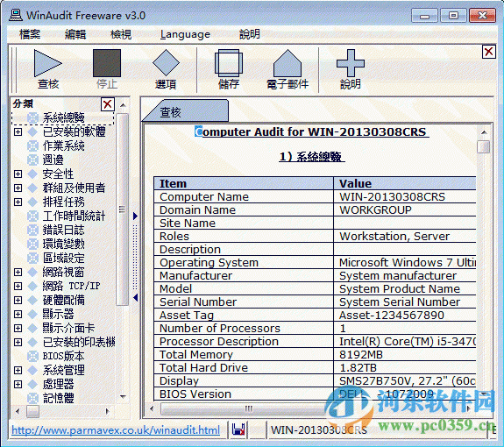Click the 停止 stop square icon
The width and height of the screenshot is (504, 447).
tap(107, 63)
